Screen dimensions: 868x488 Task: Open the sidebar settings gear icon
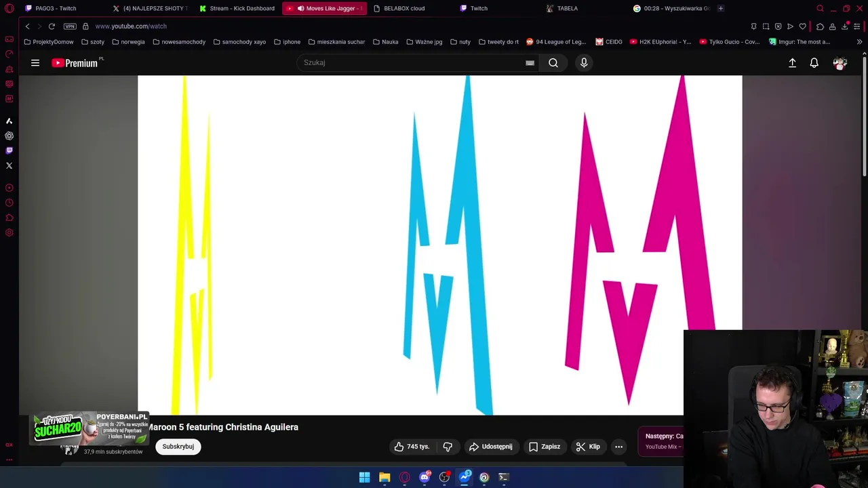pos(9,232)
